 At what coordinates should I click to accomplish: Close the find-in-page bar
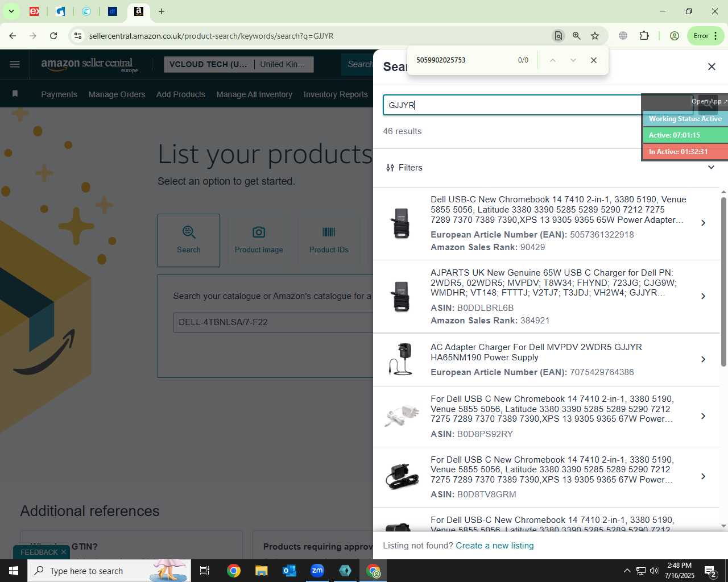tap(594, 60)
